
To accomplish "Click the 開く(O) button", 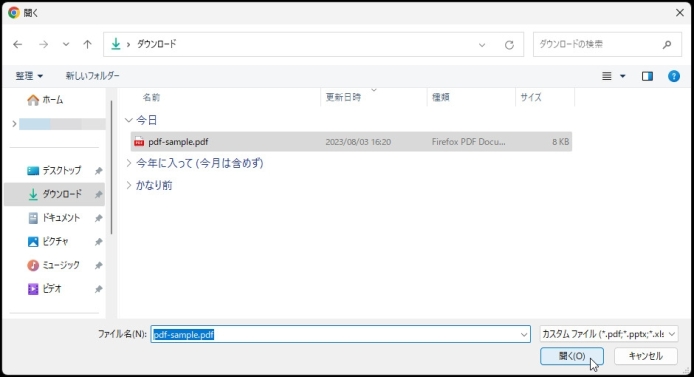I will (x=571, y=356).
